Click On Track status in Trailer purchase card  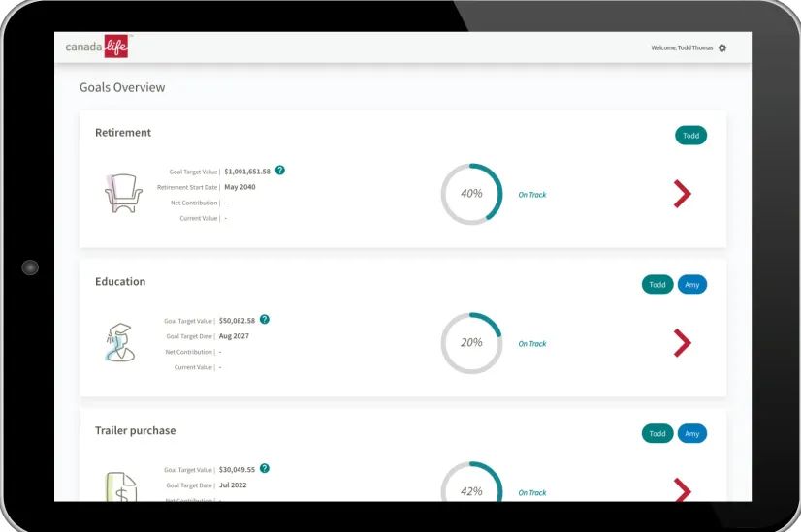pyautogui.click(x=531, y=492)
